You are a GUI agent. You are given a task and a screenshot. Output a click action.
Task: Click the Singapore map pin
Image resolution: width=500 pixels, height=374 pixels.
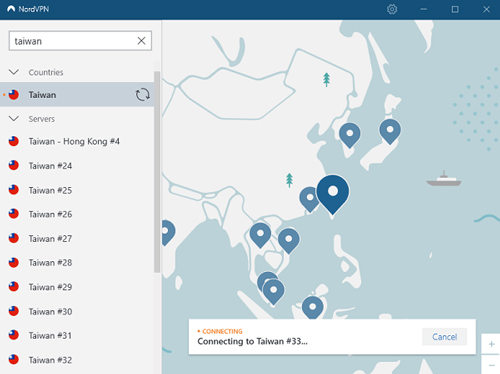coord(274,292)
